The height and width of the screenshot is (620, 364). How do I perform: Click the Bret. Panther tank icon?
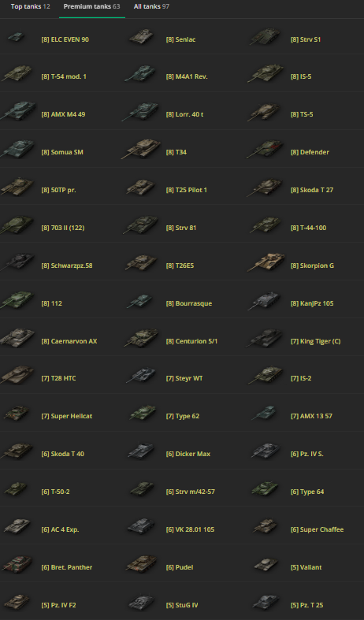[x=17, y=564]
